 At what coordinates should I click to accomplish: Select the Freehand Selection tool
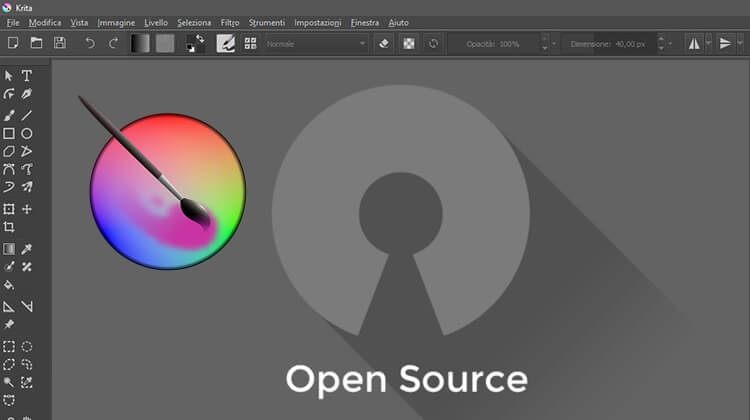coord(27,365)
